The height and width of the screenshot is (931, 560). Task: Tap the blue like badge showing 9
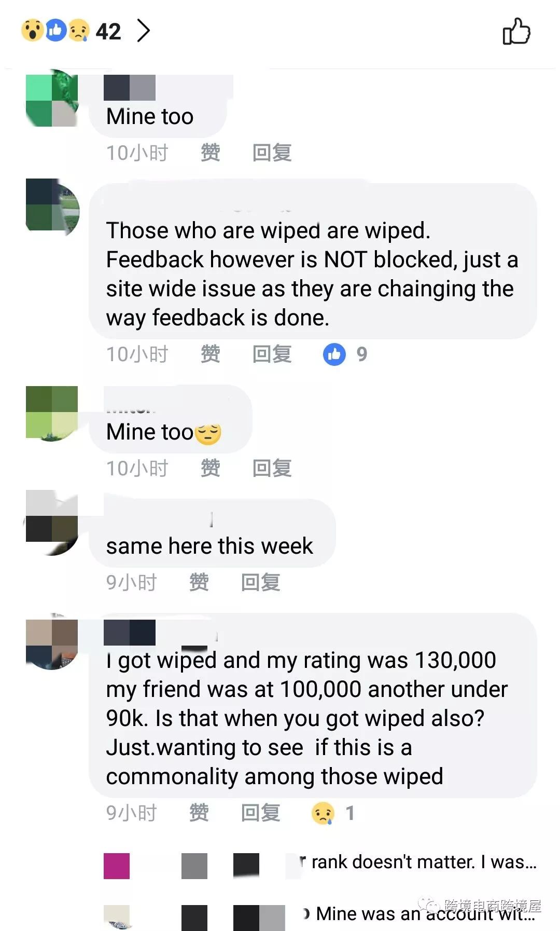345,354
